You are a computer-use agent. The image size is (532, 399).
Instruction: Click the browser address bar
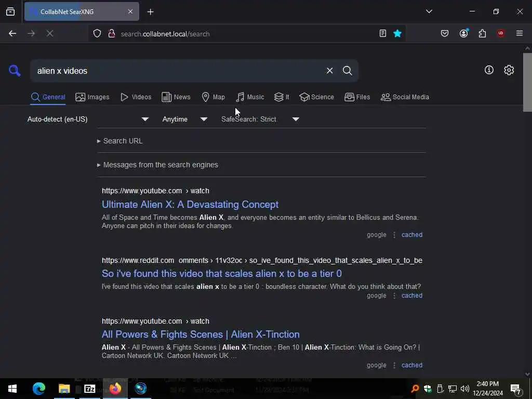click(248, 34)
